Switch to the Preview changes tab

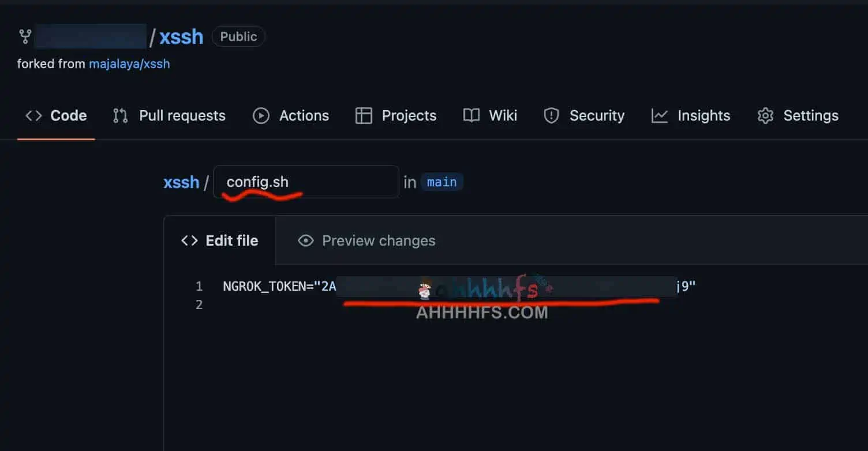click(366, 240)
